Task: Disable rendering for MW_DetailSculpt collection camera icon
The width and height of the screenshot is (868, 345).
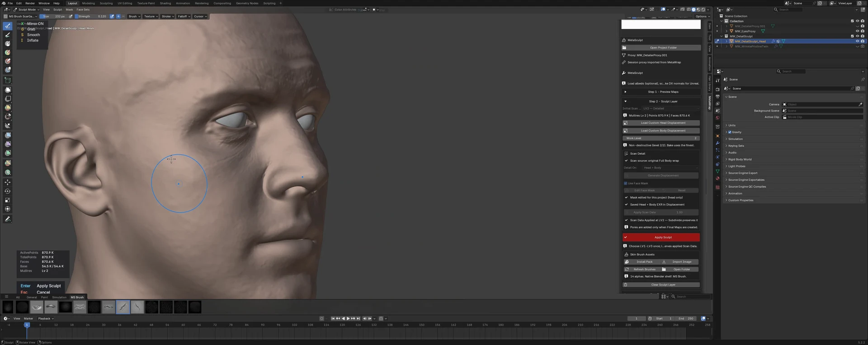Action: coord(863,36)
